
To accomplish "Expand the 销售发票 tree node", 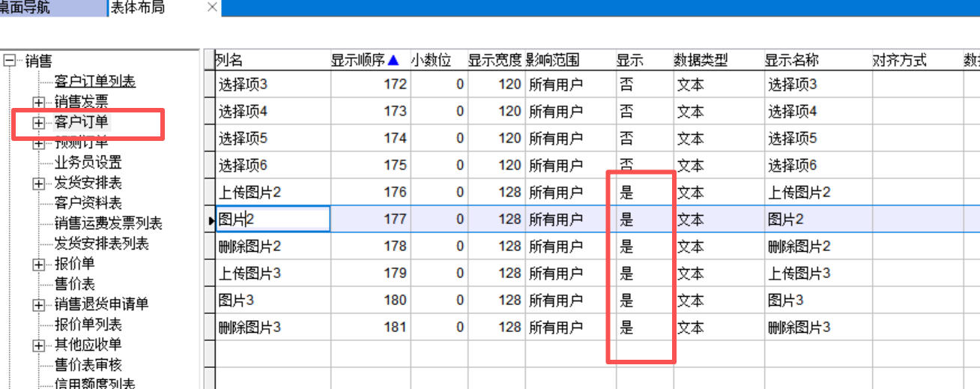I will [38, 102].
